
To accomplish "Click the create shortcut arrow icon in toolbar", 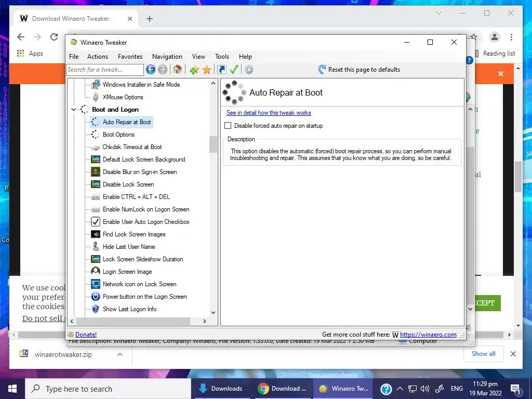I will [x=221, y=70].
